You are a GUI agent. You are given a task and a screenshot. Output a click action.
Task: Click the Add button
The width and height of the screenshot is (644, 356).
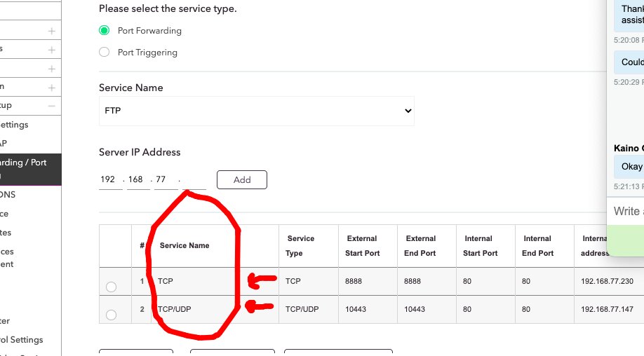242,179
